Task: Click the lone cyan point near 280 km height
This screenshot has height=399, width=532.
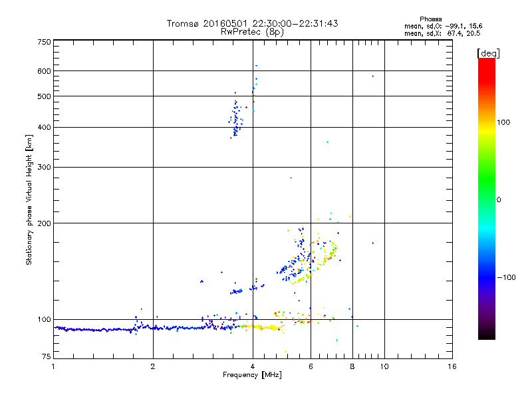Action: coord(291,178)
